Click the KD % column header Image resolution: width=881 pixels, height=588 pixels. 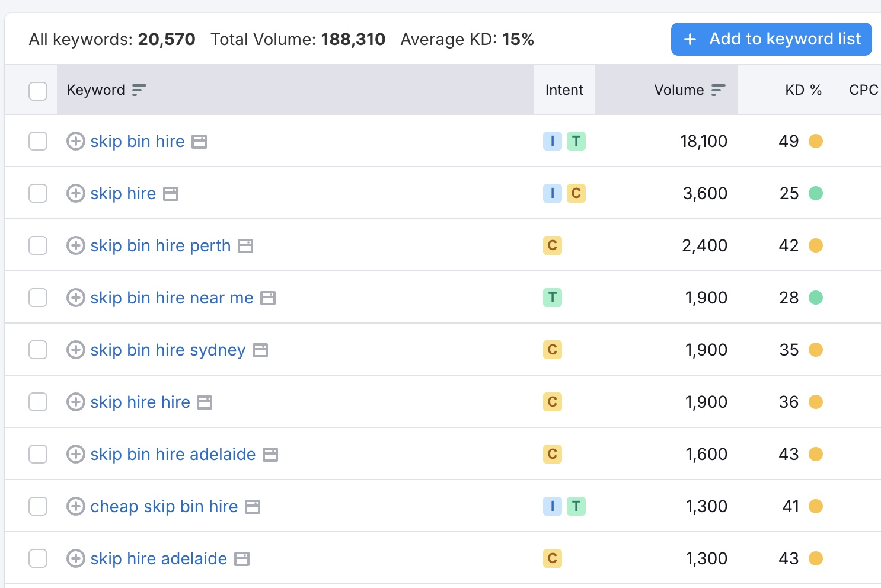[x=803, y=90]
